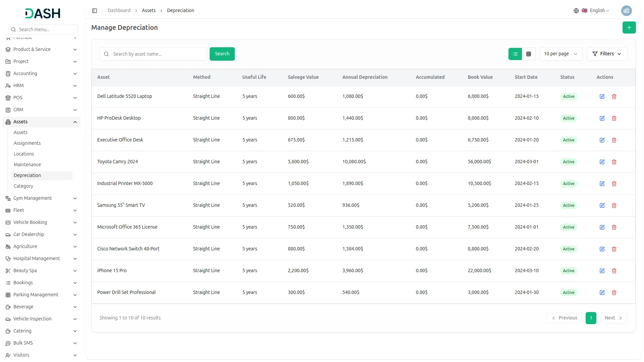Switch to grid view layout

tap(528, 54)
